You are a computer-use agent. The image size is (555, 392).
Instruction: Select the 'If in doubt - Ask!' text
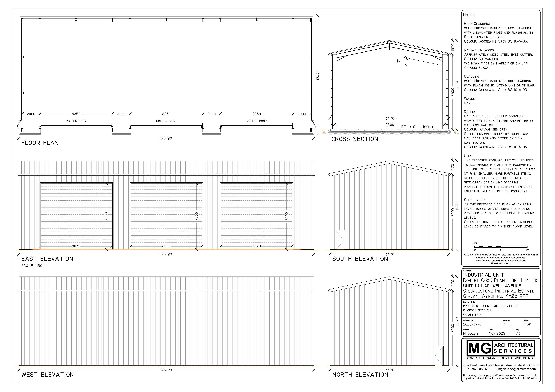tap(501, 264)
